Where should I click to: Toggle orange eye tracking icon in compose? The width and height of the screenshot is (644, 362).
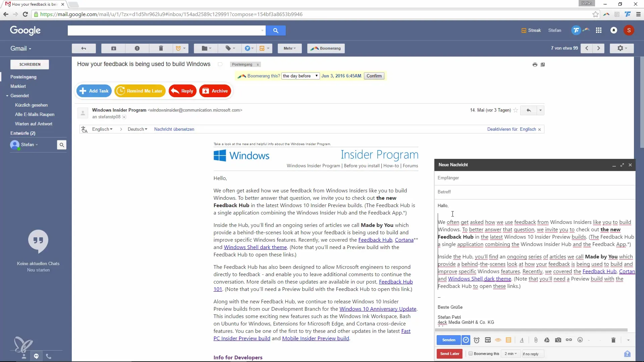click(498, 340)
